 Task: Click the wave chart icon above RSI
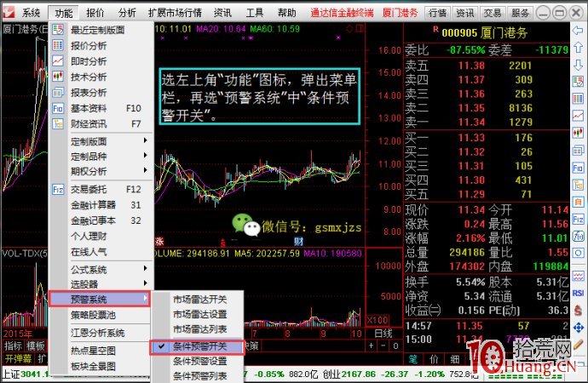click(578, 277)
